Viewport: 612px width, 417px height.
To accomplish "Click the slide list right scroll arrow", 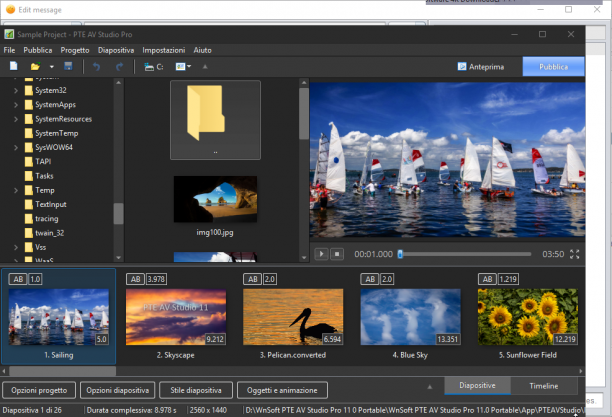I will click(581, 371).
